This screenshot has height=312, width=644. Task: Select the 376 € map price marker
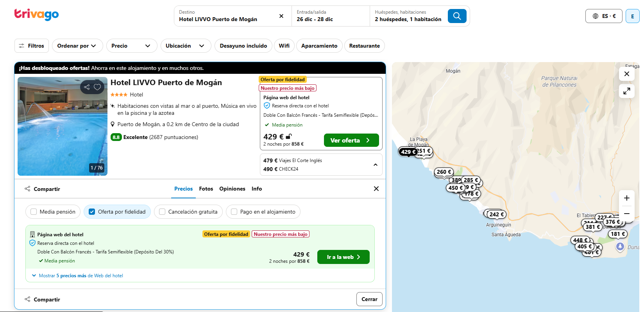(x=613, y=222)
